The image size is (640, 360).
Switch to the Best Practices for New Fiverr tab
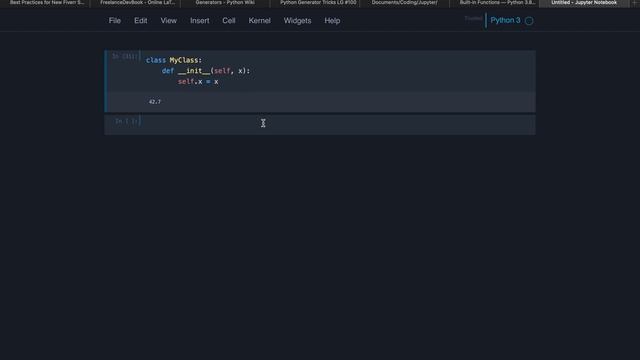(47, 3)
